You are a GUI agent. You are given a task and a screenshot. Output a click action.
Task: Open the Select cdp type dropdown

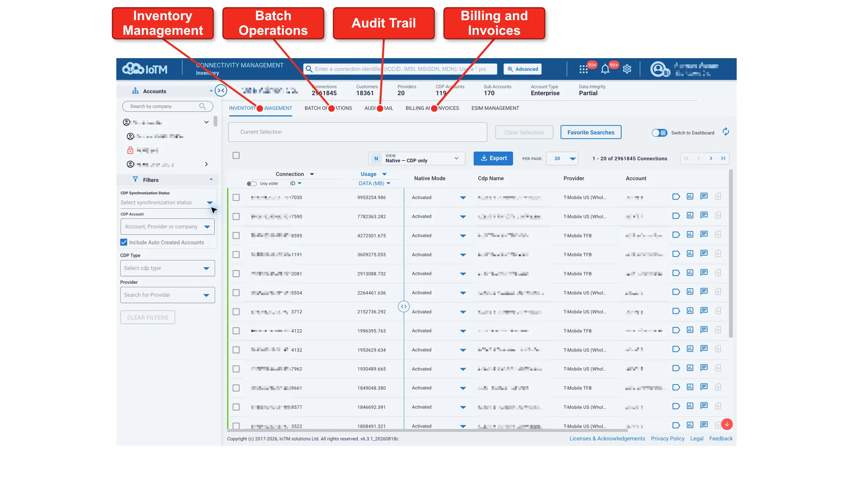(167, 268)
